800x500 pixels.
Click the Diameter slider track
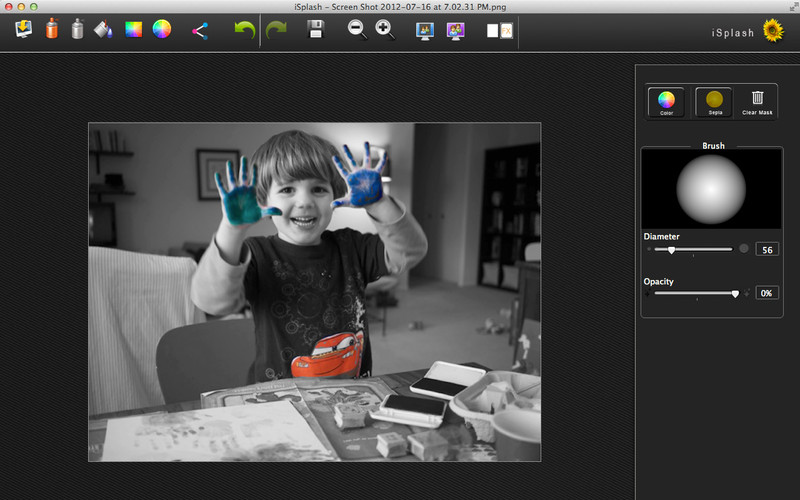(693, 249)
